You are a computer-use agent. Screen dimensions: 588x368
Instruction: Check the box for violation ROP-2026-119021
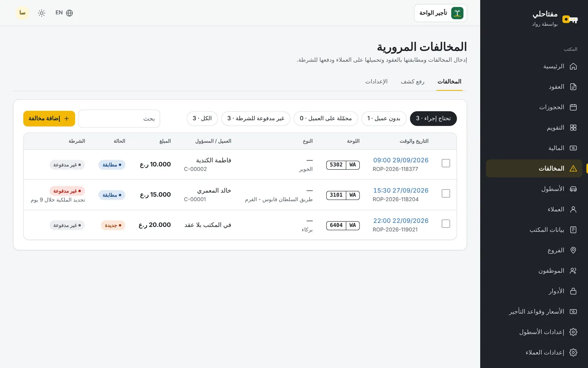[x=446, y=224]
